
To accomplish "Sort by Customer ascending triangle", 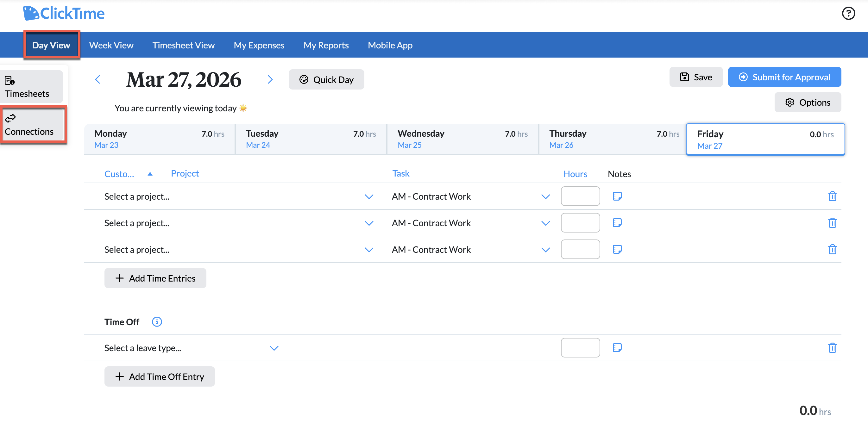I will click(150, 174).
